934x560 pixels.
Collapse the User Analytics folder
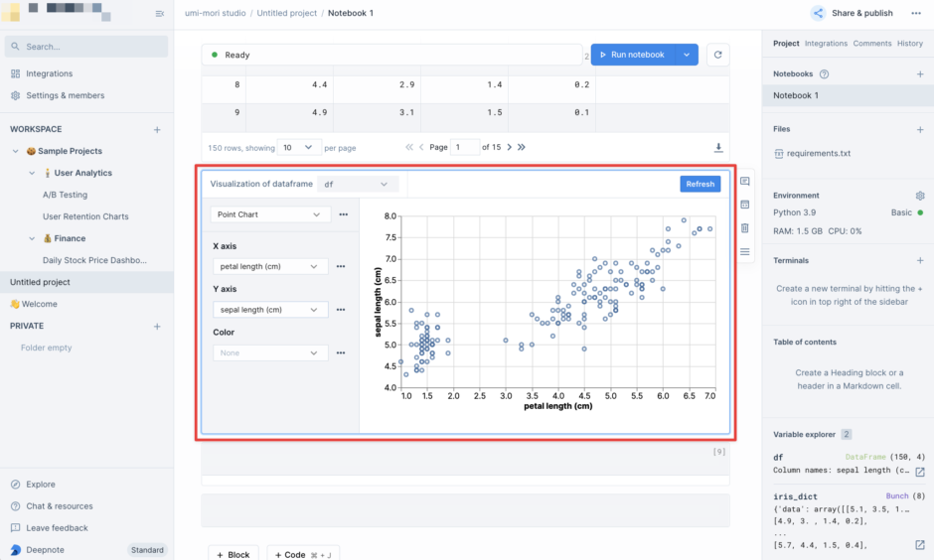[32, 173]
